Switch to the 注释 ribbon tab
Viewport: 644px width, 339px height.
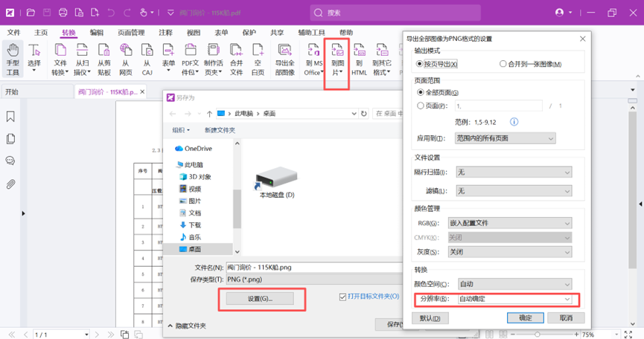pyautogui.click(x=165, y=33)
